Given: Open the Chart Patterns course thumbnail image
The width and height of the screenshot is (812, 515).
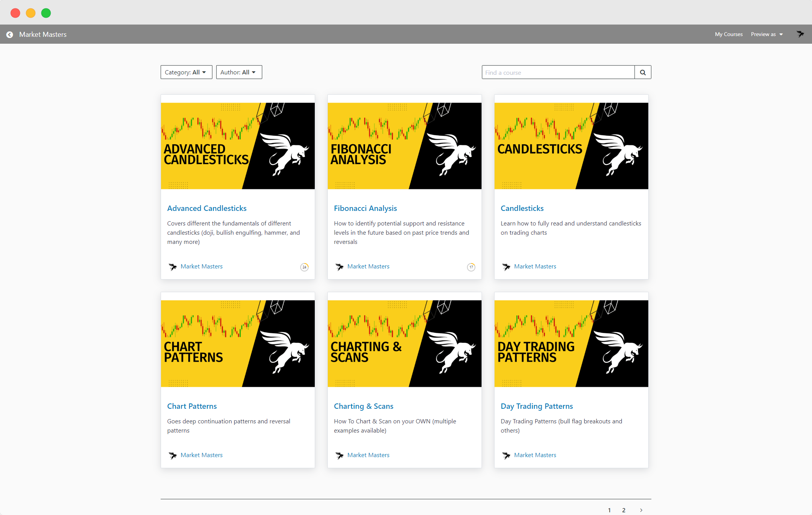Looking at the screenshot, I should [238, 343].
